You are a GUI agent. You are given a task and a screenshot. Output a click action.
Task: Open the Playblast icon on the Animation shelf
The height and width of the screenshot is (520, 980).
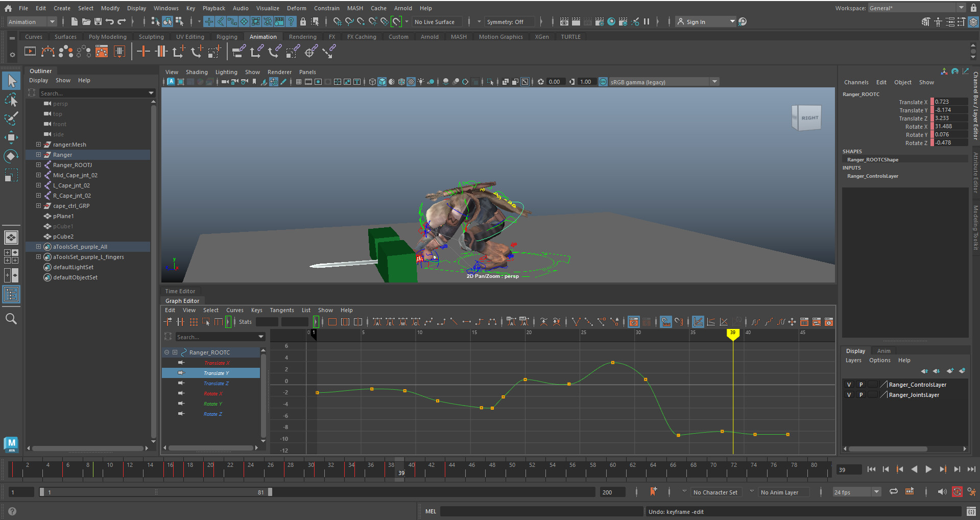(30, 51)
